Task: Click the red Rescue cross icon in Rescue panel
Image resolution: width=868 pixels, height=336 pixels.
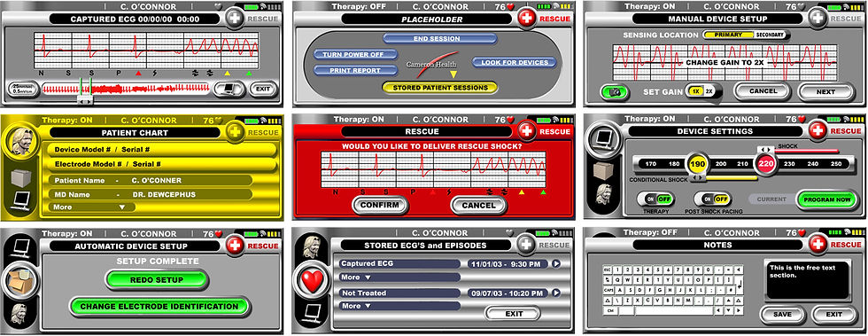Action: pyautogui.click(x=526, y=131)
